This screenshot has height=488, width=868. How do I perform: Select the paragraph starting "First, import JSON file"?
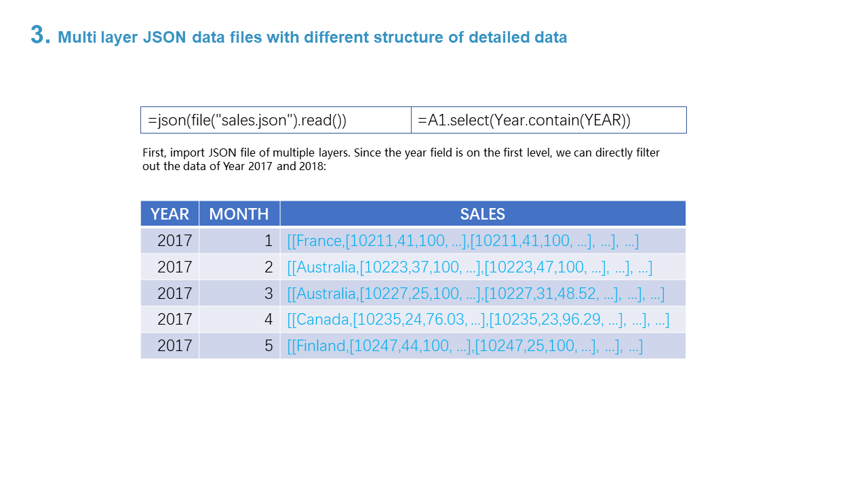[400, 160]
